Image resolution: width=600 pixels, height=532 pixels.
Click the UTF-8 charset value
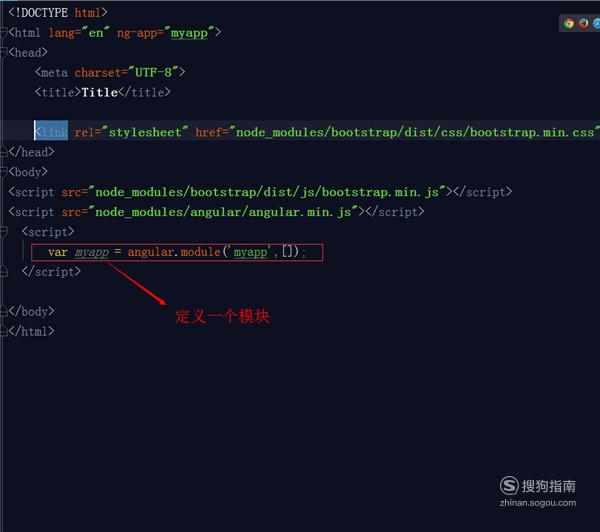(x=153, y=72)
